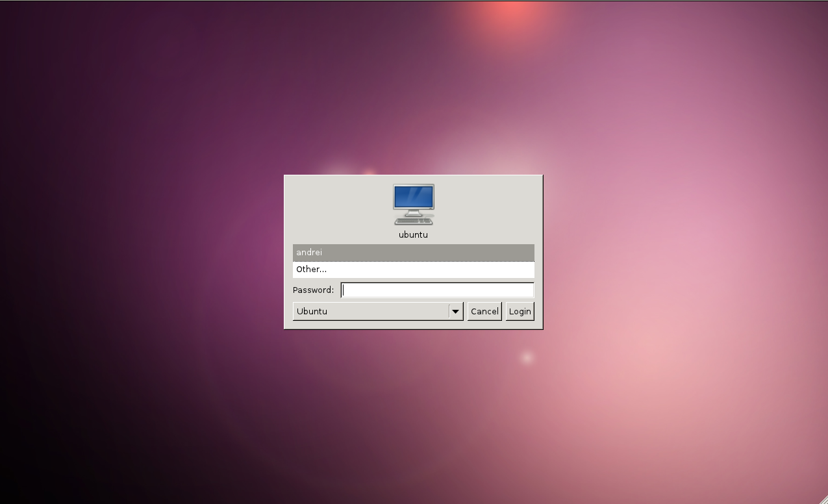Focus the Password input field
This screenshot has width=828, height=504.
[x=437, y=290]
